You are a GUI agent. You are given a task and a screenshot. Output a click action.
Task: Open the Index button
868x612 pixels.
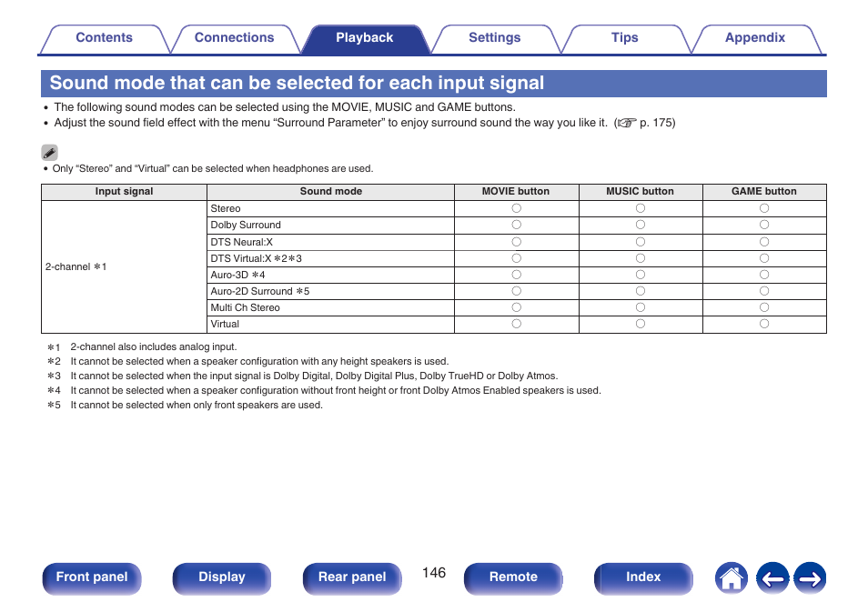click(643, 578)
